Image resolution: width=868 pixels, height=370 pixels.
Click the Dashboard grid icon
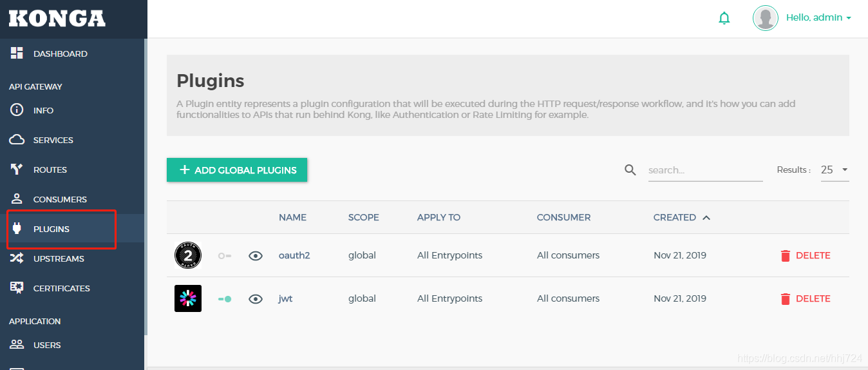click(17, 54)
